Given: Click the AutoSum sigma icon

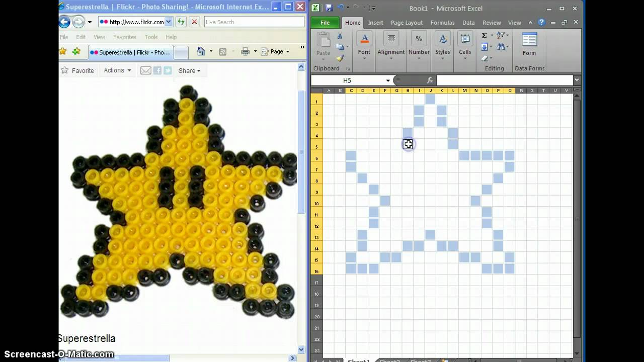Looking at the screenshot, I should [x=484, y=35].
